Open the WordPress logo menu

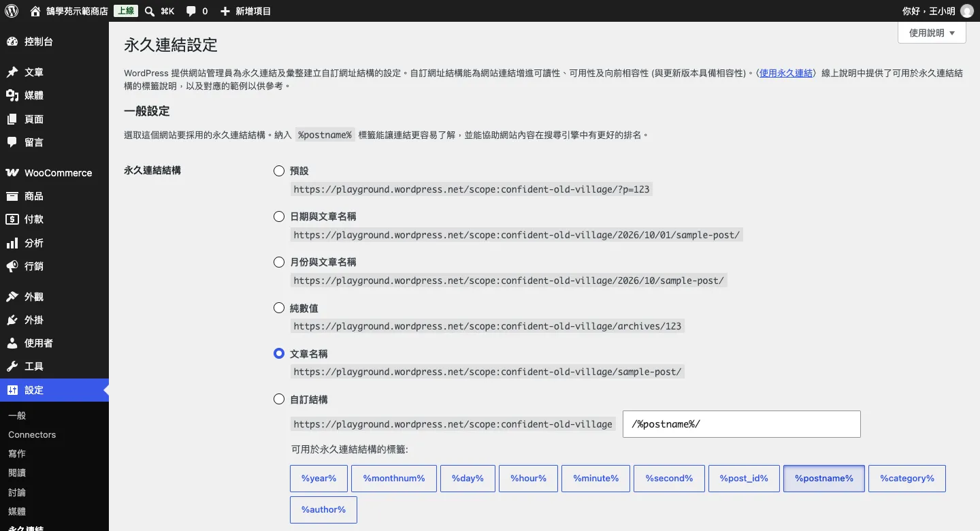[11, 11]
